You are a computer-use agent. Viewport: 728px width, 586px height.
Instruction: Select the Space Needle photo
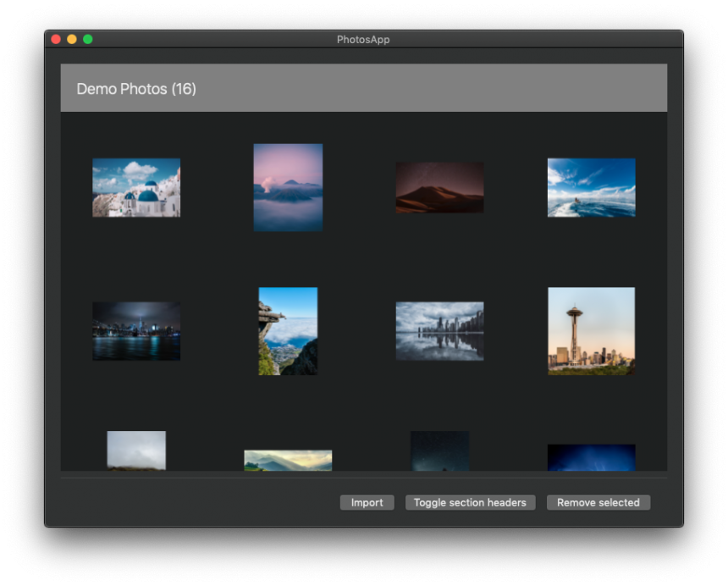pos(591,331)
